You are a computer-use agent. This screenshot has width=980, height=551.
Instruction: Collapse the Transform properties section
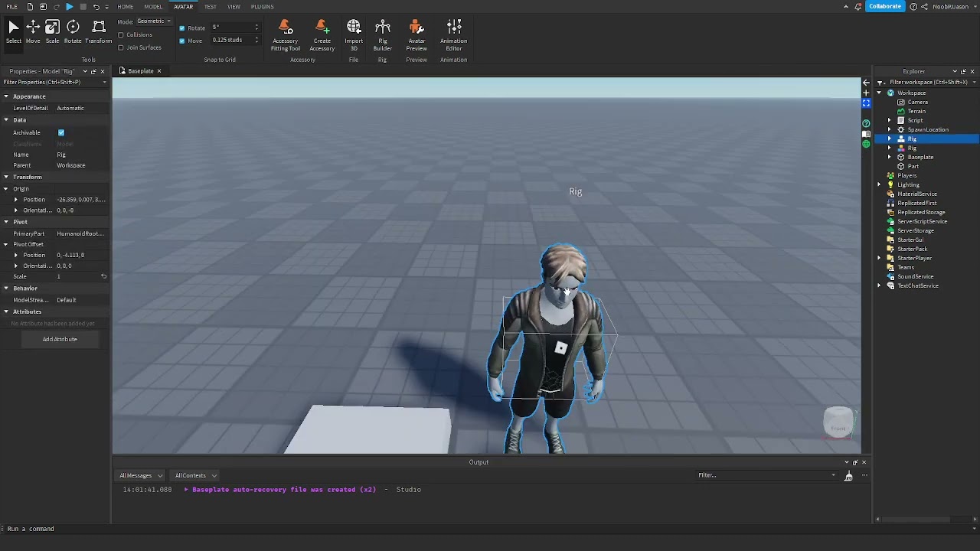coord(6,177)
